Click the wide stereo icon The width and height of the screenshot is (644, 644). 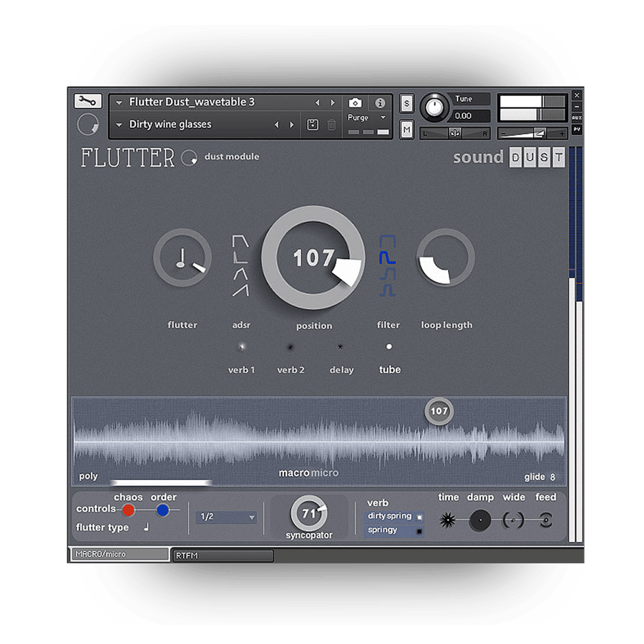click(x=513, y=520)
